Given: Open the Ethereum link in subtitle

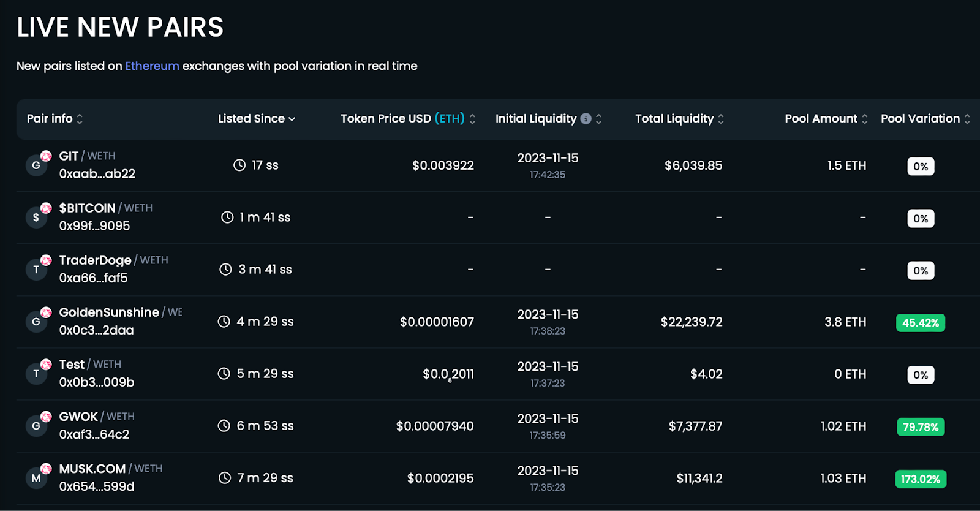Looking at the screenshot, I should pos(153,66).
